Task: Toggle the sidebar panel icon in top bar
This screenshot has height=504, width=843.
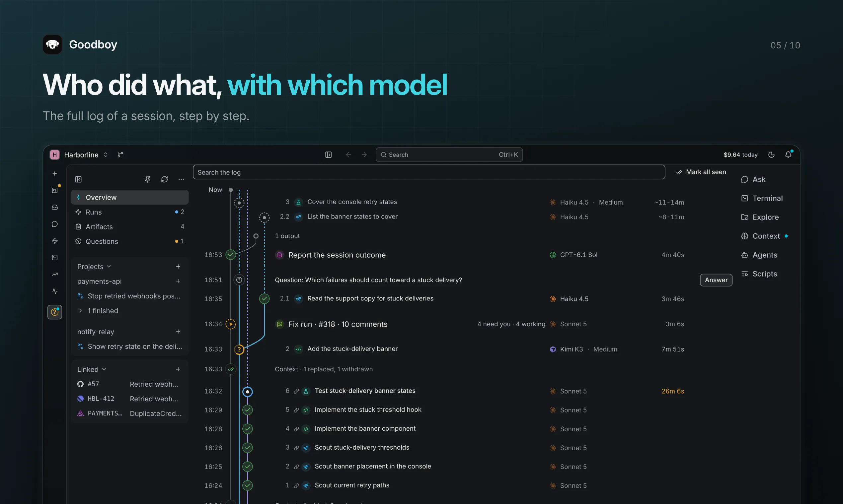Action: point(328,155)
